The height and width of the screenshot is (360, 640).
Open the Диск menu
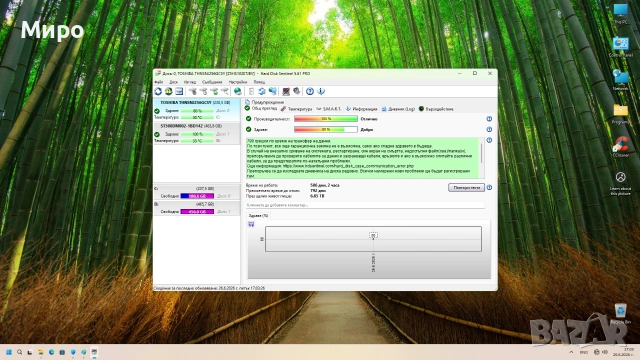[x=173, y=82]
